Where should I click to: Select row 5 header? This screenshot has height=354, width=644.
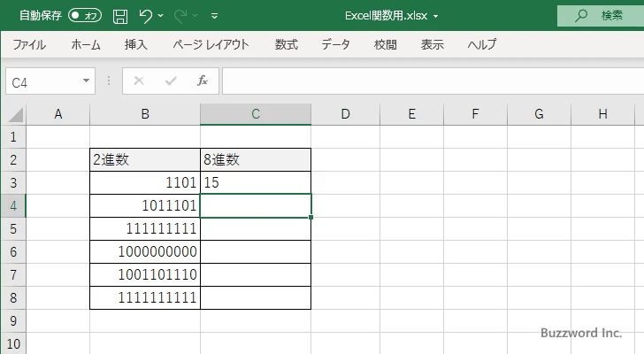click(x=13, y=228)
